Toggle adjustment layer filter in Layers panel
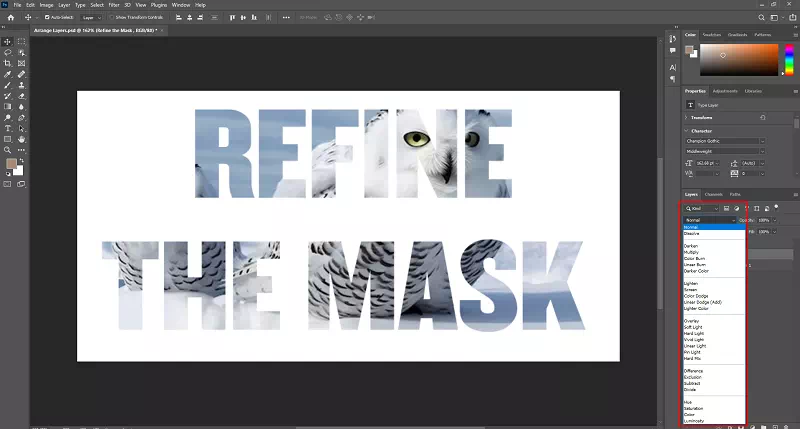 pos(737,209)
